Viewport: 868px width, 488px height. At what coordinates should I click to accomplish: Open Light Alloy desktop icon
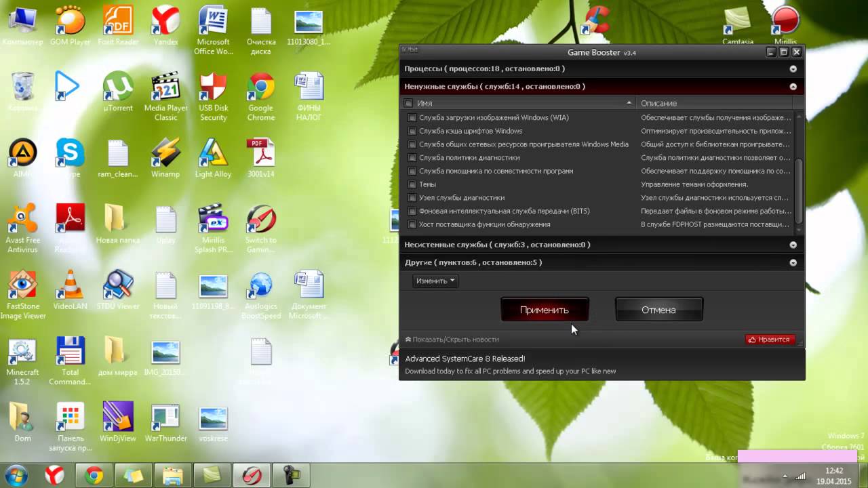(213, 158)
